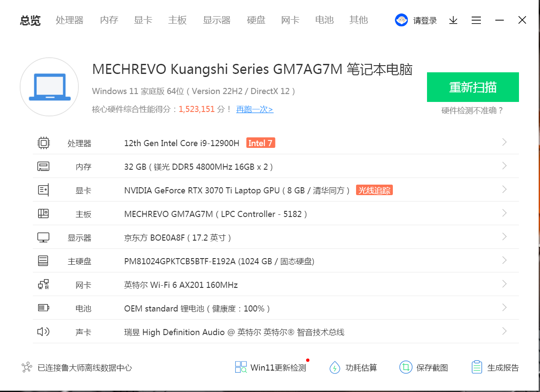The image size is (540, 392).
Task: Click the offline data center network icon
Action: 27,367
